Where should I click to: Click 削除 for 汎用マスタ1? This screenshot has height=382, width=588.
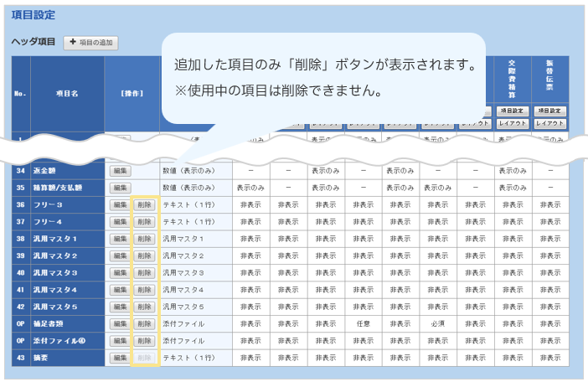click(144, 239)
